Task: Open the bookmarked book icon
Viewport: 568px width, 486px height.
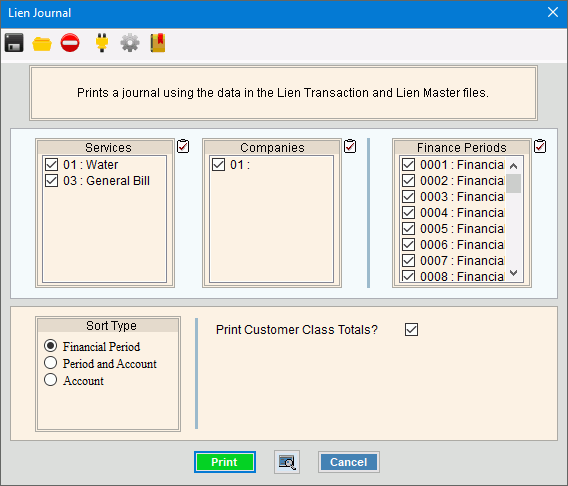Action: (x=158, y=43)
